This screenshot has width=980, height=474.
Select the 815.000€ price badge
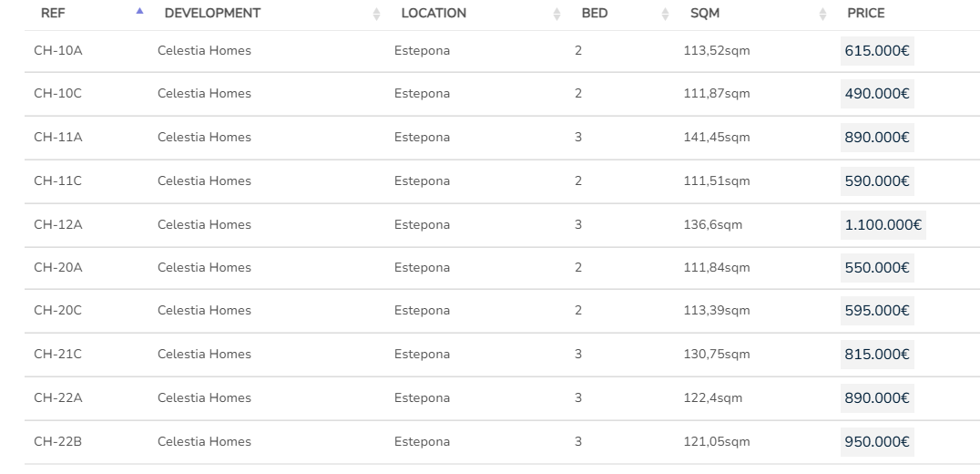(x=876, y=355)
